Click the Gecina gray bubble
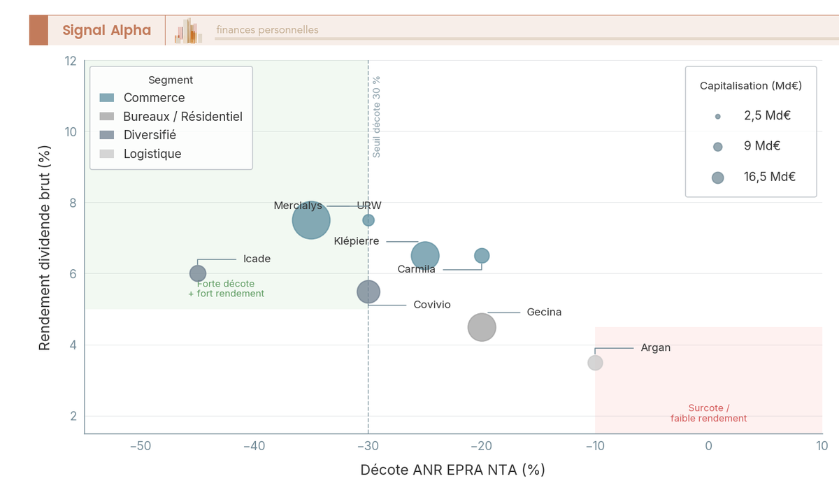Image resolution: width=839 pixels, height=504 pixels. [x=482, y=327]
